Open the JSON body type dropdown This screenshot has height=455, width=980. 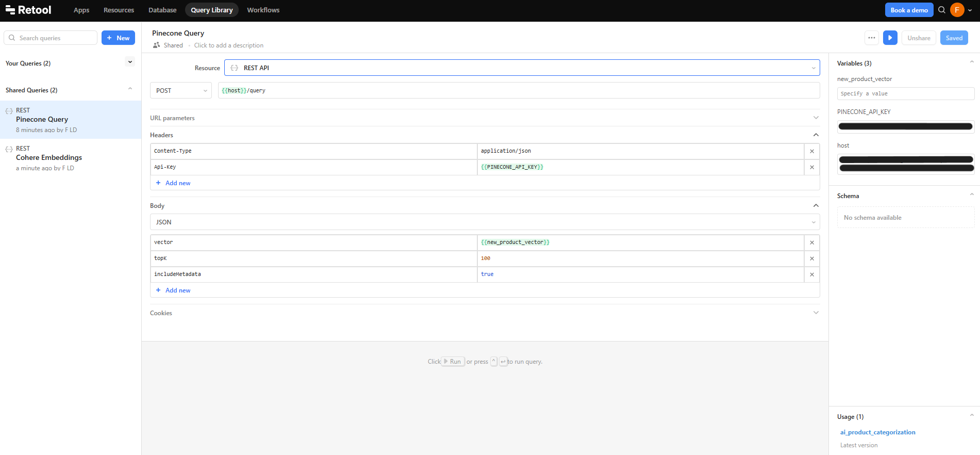[x=485, y=222]
